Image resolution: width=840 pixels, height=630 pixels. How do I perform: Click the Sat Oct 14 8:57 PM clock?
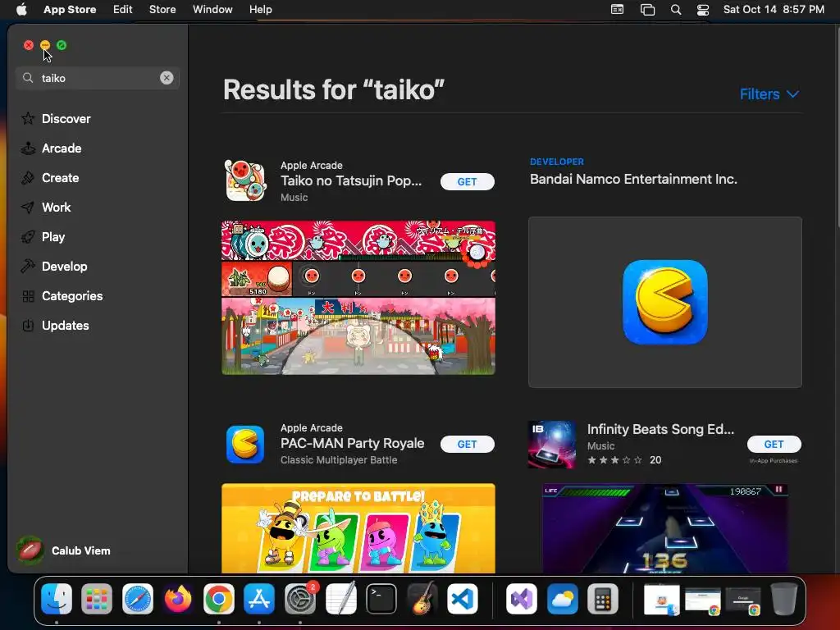coord(774,10)
